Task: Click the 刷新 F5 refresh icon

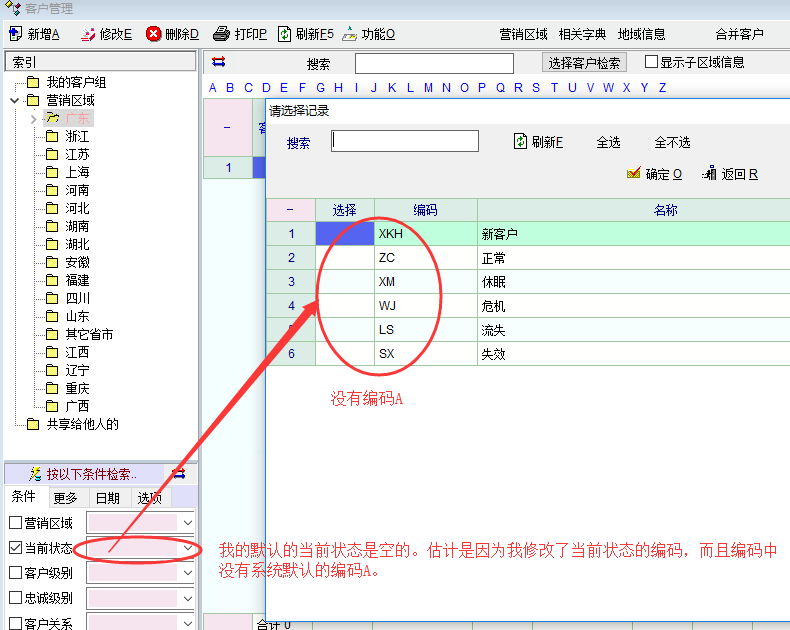Action: click(285, 34)
